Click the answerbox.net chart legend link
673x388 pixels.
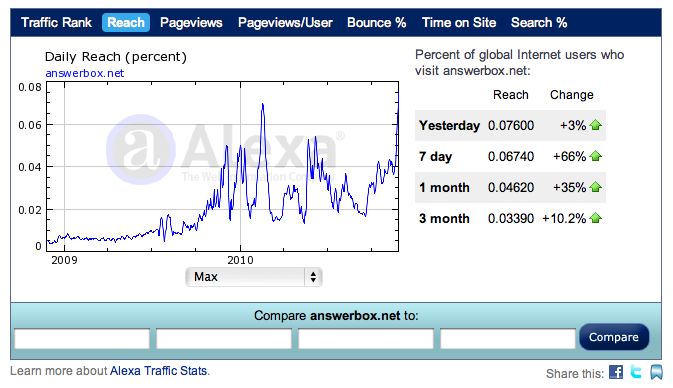[85, 73]
